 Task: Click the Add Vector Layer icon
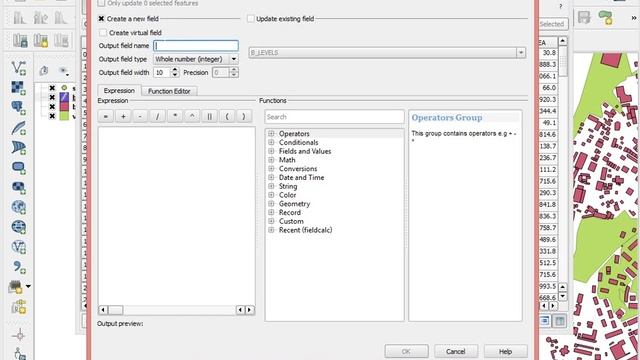coord(19,68)
